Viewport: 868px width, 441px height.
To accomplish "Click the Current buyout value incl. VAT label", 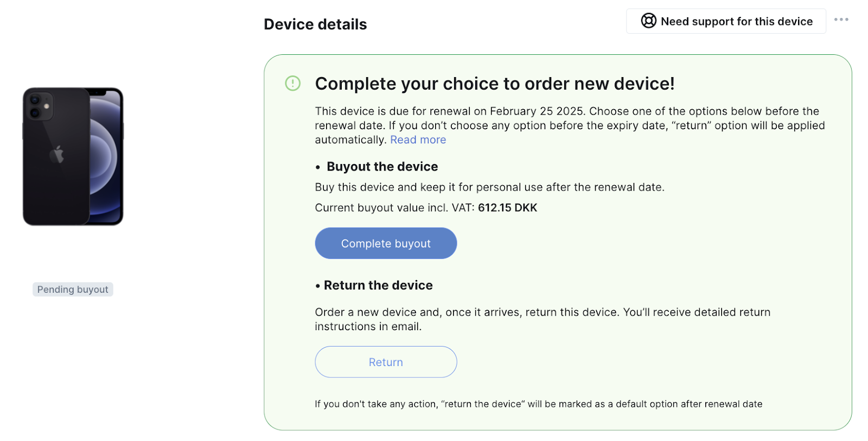I will [394, 207].
